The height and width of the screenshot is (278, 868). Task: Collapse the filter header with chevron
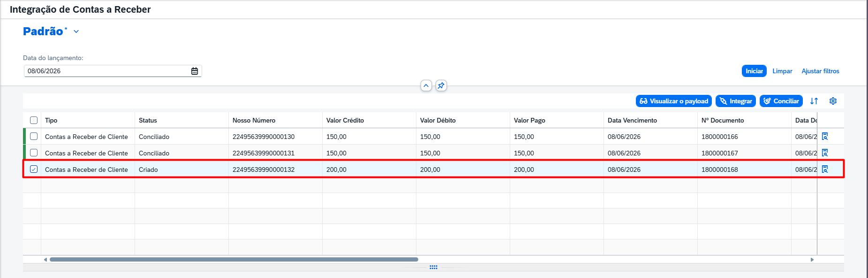point(426,85)
